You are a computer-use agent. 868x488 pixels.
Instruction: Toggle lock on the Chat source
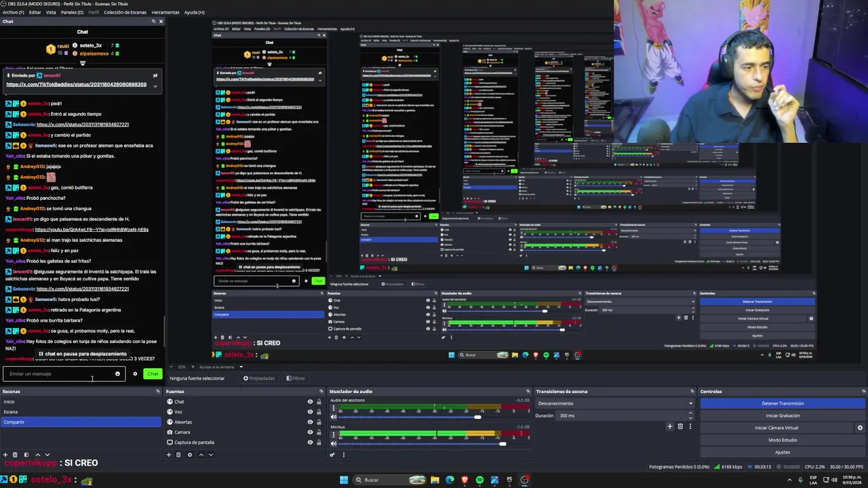click(x=319, y=401)
